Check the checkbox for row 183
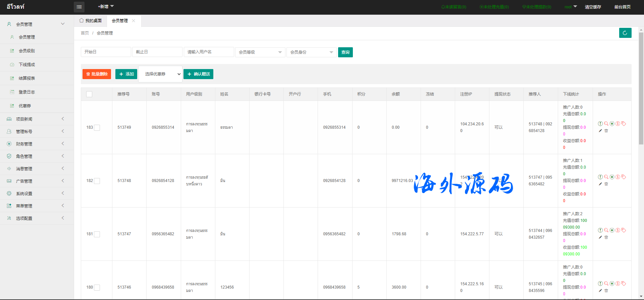Image resolution: width=644 pixels, height=300 pixels. coord(97,128)
